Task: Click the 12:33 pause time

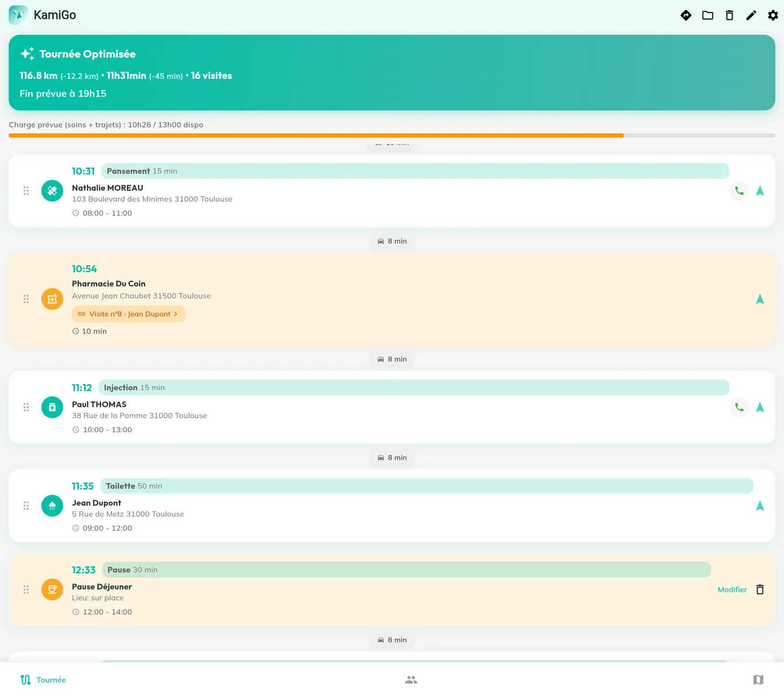Action: (84, 570)
